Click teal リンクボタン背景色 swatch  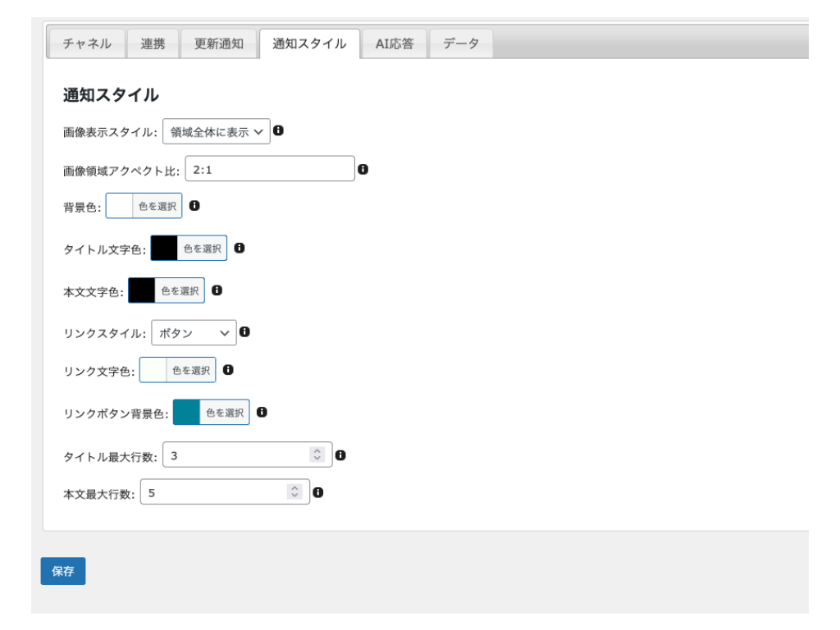[x=187, y=413]
